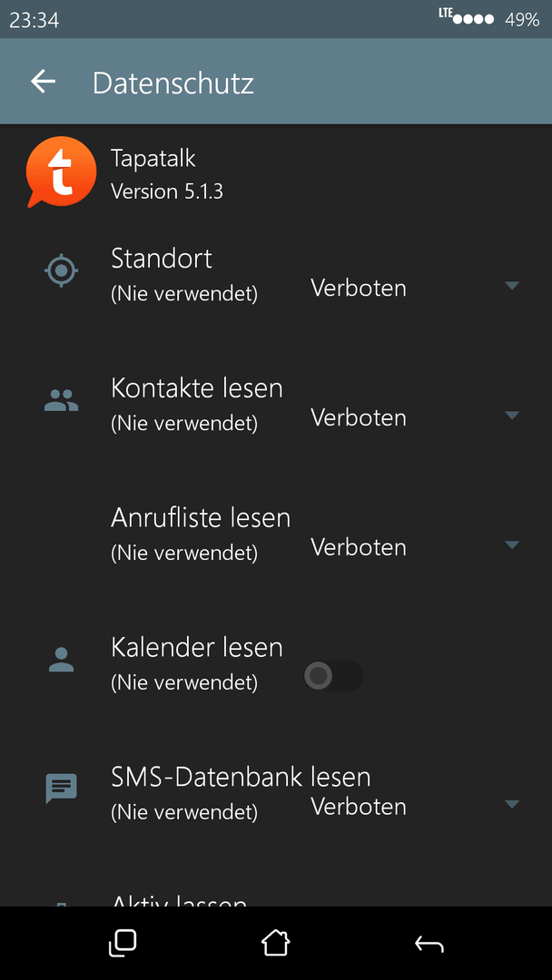Tap the Standort crosshair icon

pyautogui.click(x=61, y=271)
